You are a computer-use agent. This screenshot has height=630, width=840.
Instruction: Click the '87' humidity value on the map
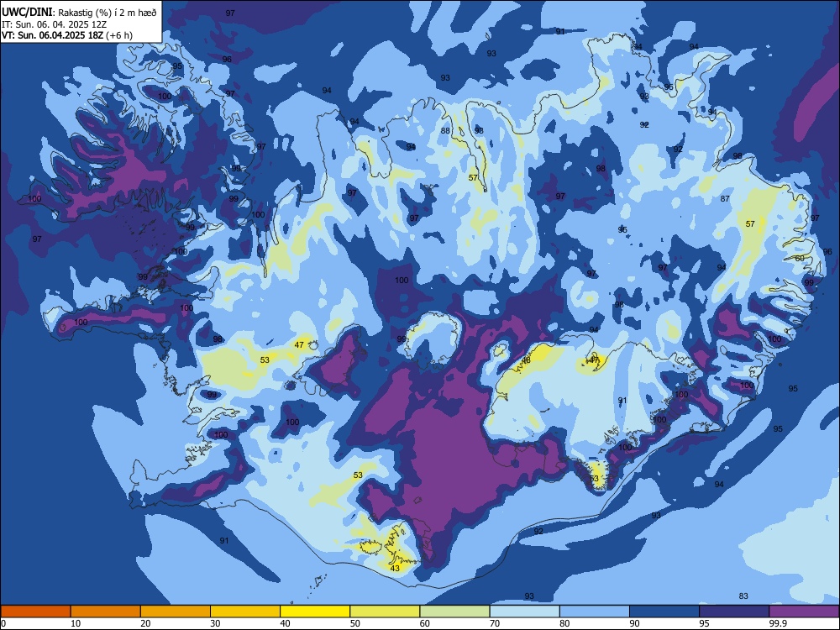point(725,199)
